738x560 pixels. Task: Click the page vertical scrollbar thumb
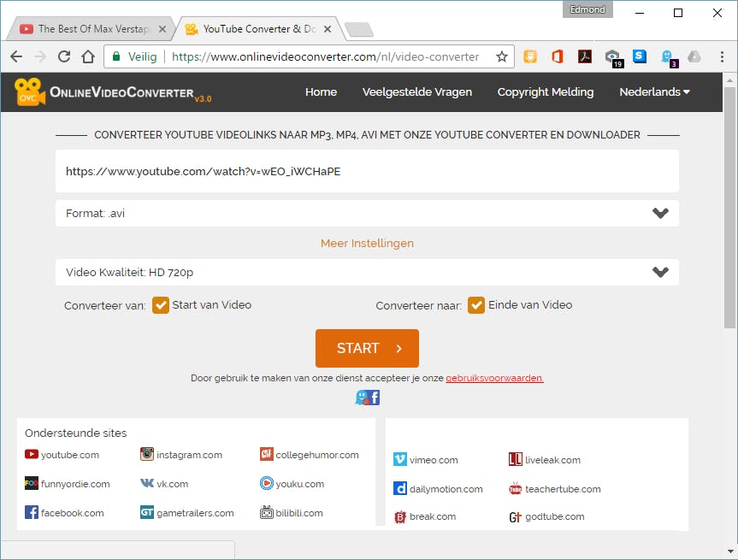[730, 207]
